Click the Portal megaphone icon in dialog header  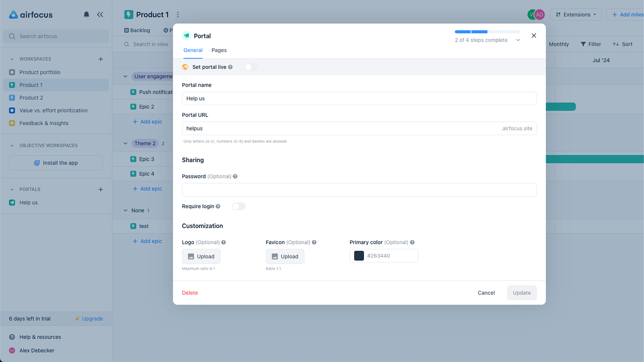(x=186, y=36)
